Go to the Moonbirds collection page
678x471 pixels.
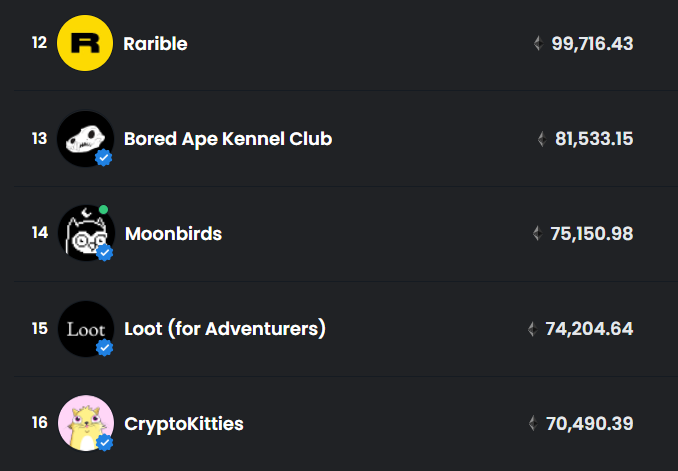pyautogui.click(x=173, y=234)
